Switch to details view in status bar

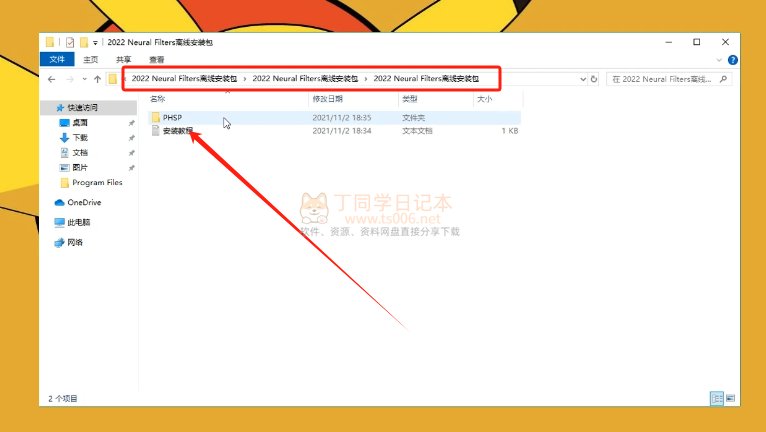pos(717,399)
